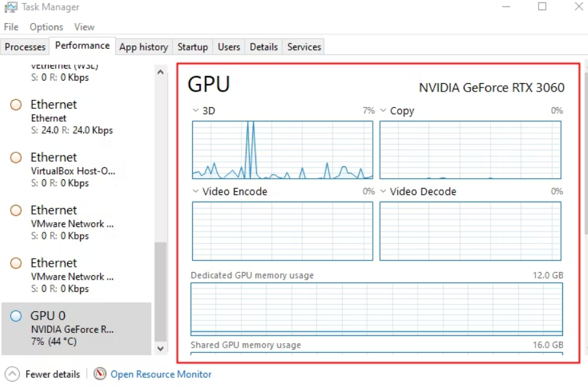Open the Options menu
The height and width of the screenshot is (388, 588).
point(47,27)
